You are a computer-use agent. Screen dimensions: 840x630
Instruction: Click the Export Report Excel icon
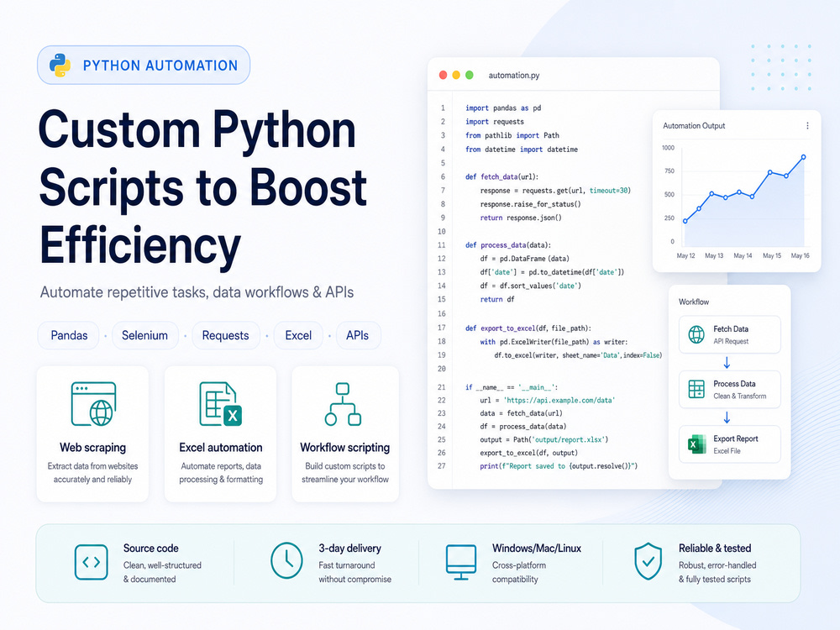pyautogui.click(x=696, y=444)
